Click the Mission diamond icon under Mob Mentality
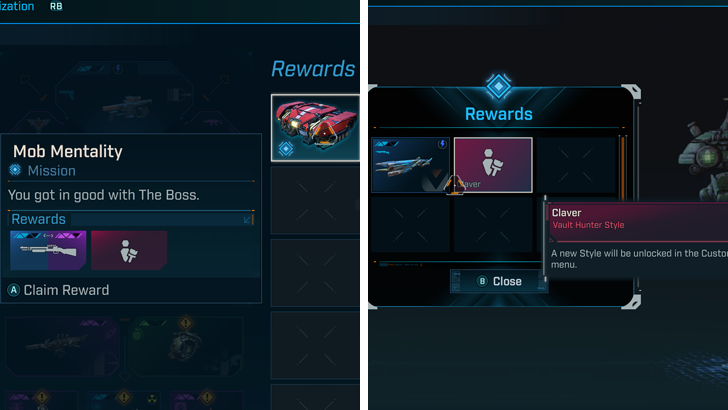 15,170
